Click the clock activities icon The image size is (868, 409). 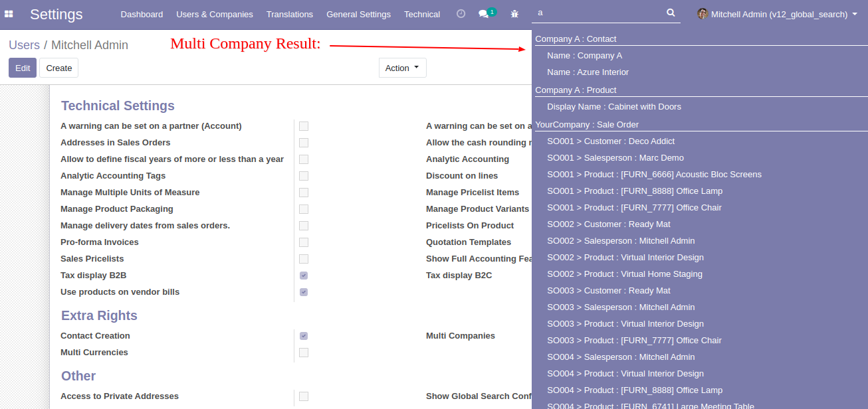click(x=461, y=14)
